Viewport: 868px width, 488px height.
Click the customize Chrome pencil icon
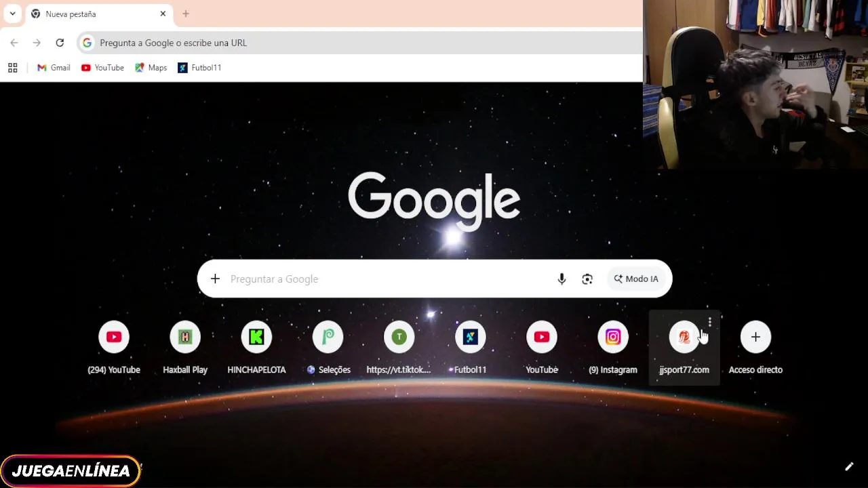[849, 466]
